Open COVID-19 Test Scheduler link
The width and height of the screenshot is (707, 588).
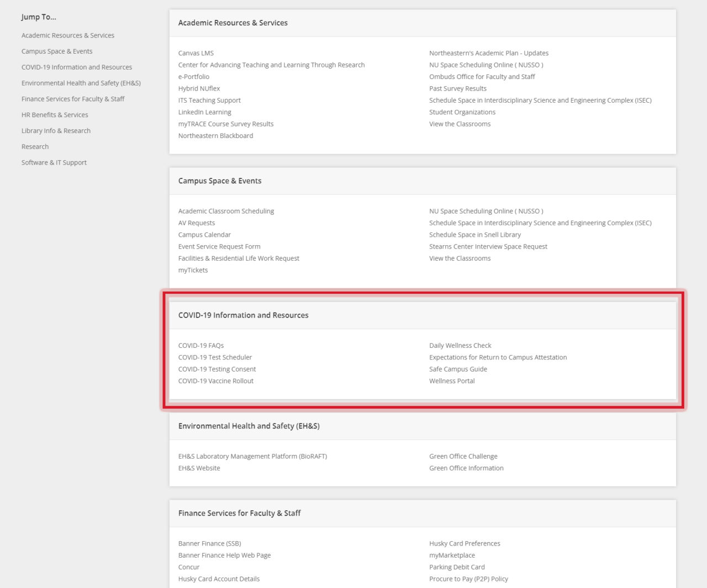click(x=215, y=357)
